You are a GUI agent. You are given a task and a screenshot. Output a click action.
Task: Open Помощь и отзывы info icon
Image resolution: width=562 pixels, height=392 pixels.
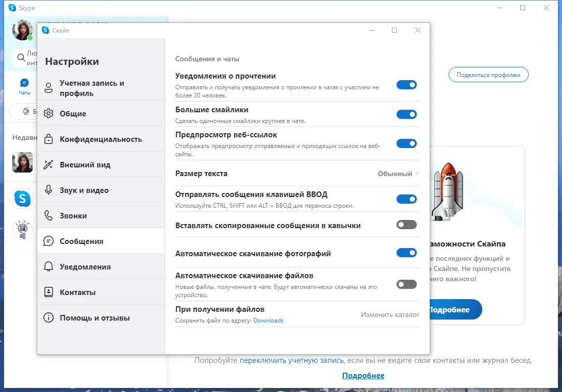pyautogui.click(x=49, y=317)
